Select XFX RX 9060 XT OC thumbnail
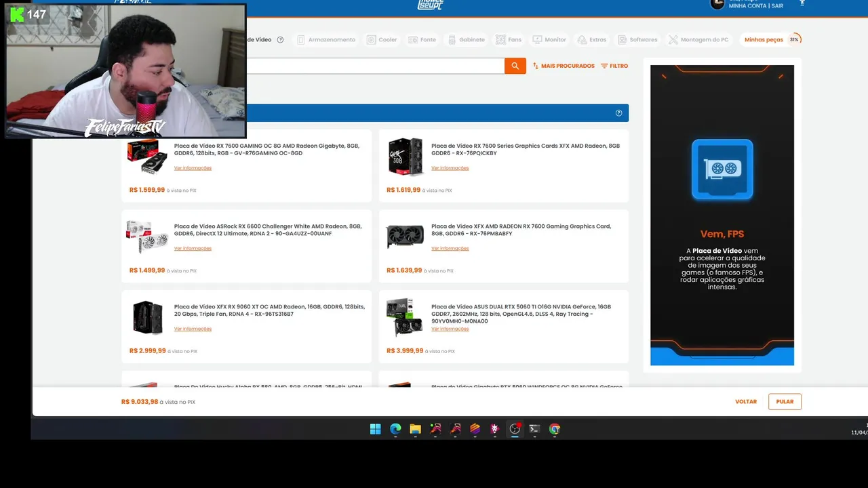This screenshot has height=488, width=868. [x=148, y=317]
